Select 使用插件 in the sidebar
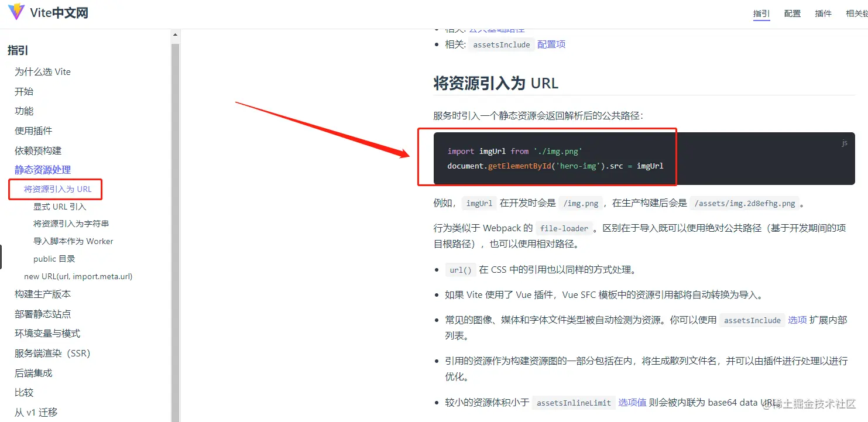This screenshot has height=422, width=868. (x=33, y=131)
